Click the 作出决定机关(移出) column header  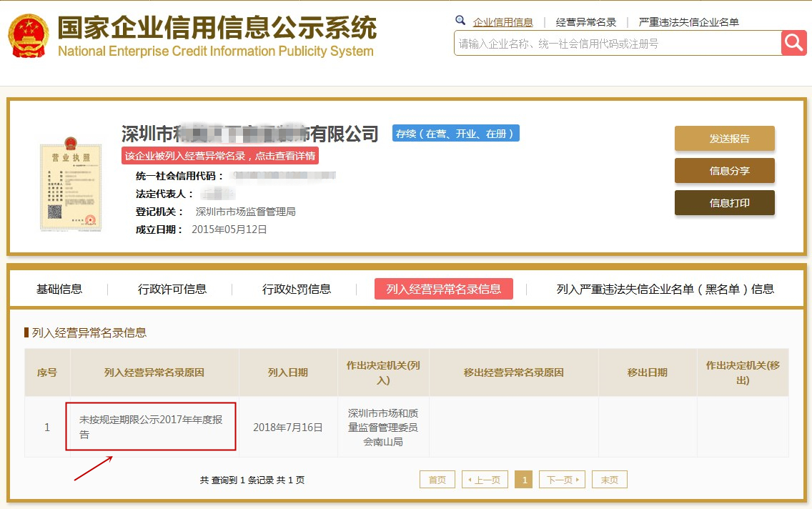coord(743,372)
